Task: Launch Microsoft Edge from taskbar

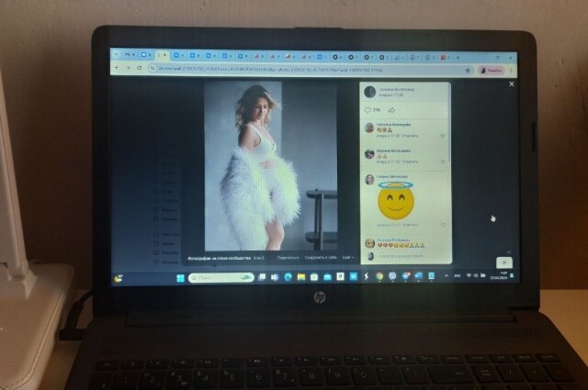Action: tap(288, 276)
